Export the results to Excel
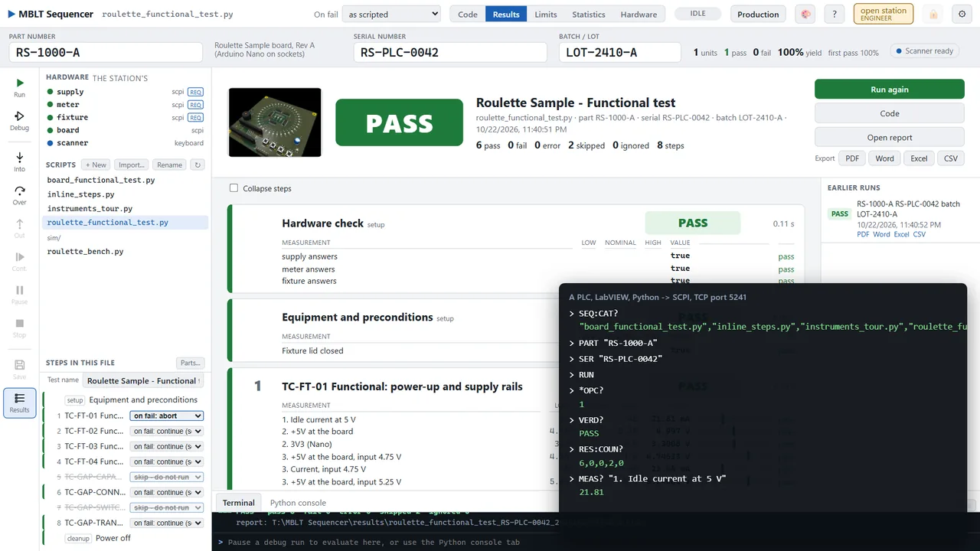980x551 pixels. coord(919,158)
